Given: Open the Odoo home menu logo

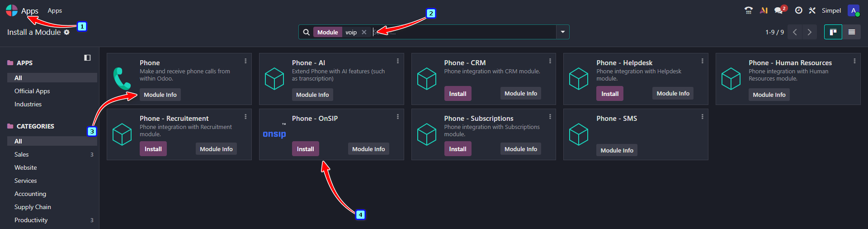Looking at the screenshot, I should 12,10.
